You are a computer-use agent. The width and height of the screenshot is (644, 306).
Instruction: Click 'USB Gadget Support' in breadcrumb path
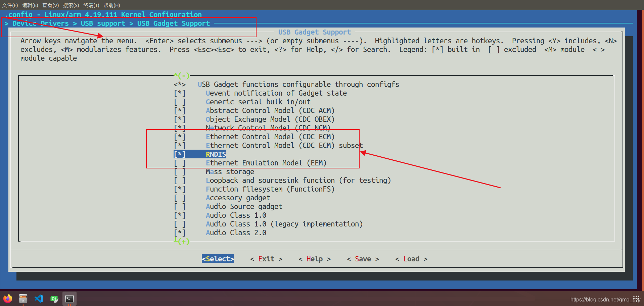[174, 23]
